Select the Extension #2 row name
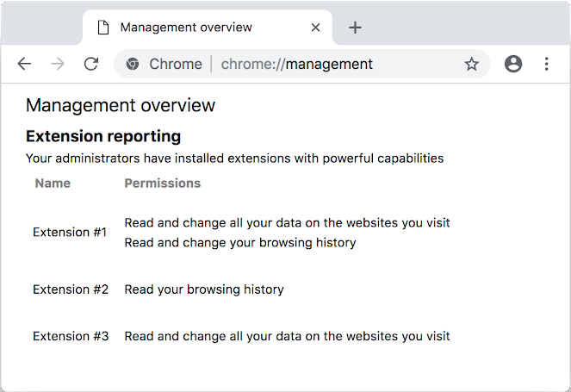571x392 pixels. (71, 289)
